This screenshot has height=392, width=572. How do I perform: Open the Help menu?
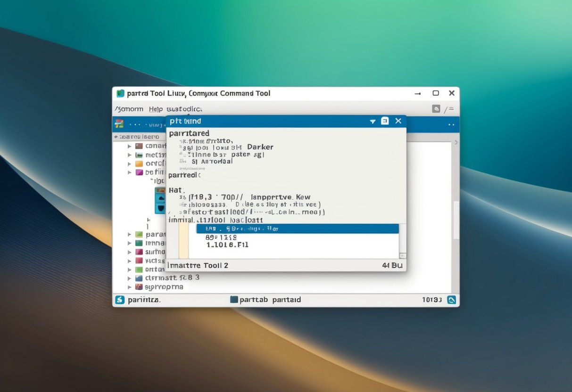[156, 109]
